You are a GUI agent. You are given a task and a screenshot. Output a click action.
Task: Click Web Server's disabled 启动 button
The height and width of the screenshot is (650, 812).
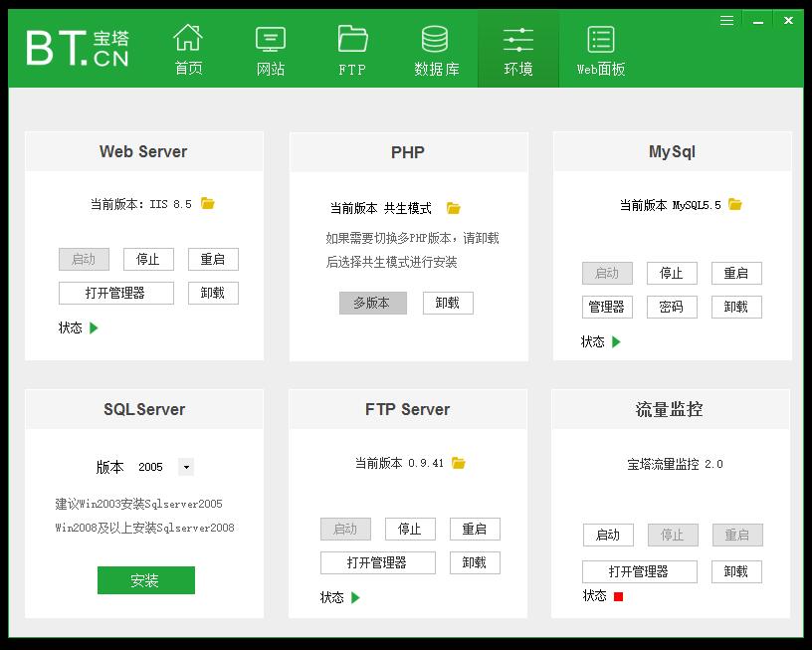pyautogui.click(x=84, y=259)
